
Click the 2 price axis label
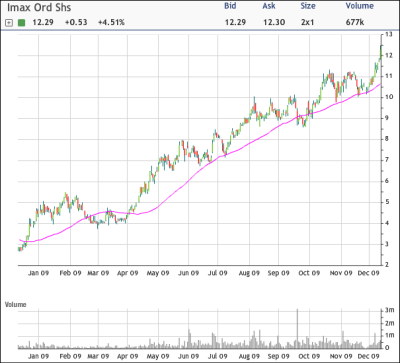click(386, 265)
